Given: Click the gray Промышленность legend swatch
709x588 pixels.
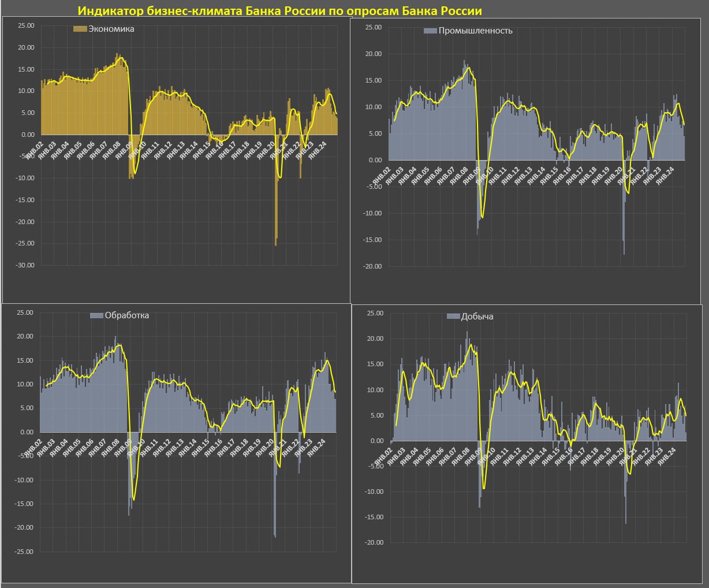Looking at the screenshot, I should point(430,31).
